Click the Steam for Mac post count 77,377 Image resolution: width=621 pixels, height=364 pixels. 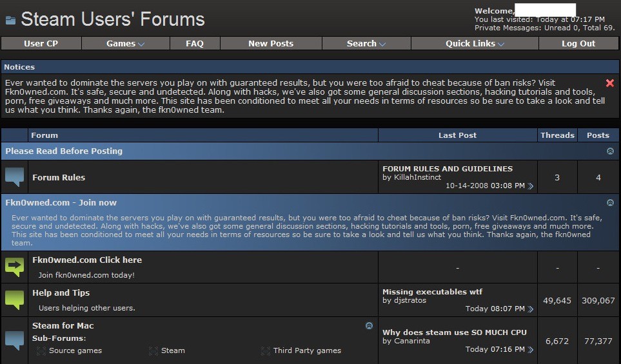point(598,341)
